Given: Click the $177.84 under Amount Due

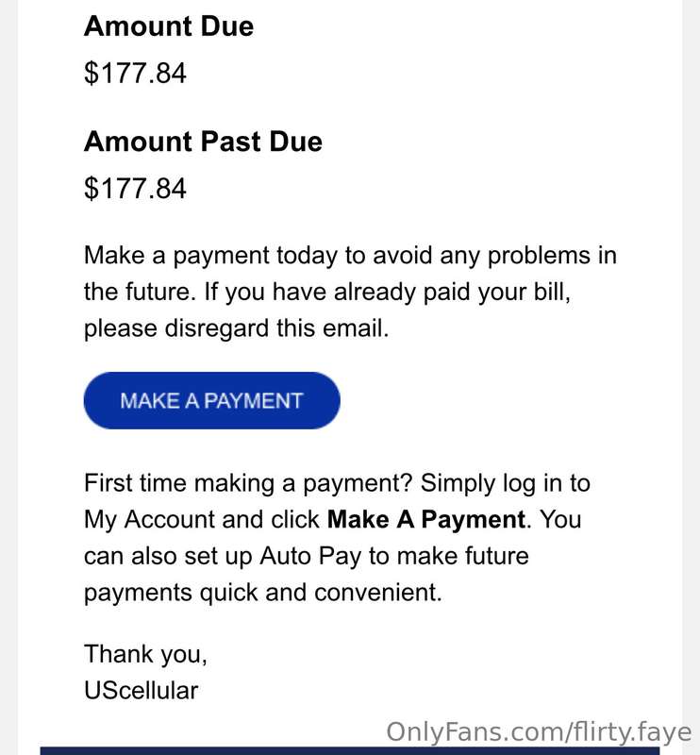Looking at the screenshot, I should click(135, 74).
